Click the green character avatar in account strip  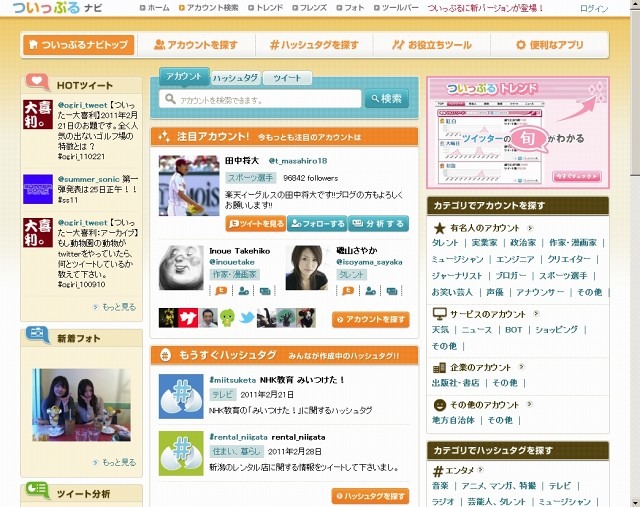click(x=227, y=318)
